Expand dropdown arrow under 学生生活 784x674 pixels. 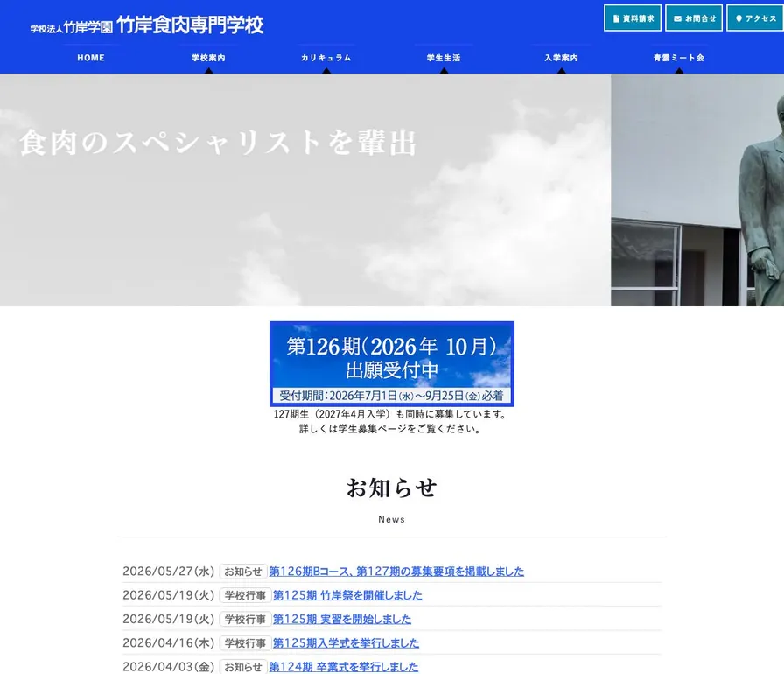coord(444,71)
